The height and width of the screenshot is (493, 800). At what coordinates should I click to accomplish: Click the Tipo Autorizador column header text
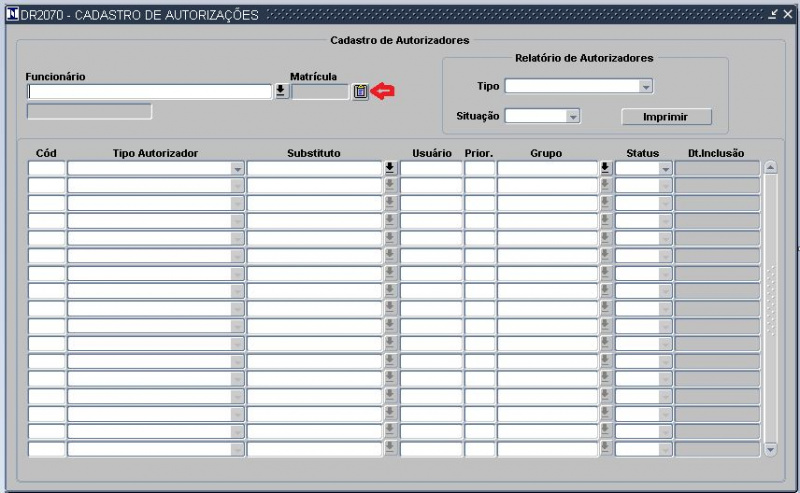[x=155, y=153]
